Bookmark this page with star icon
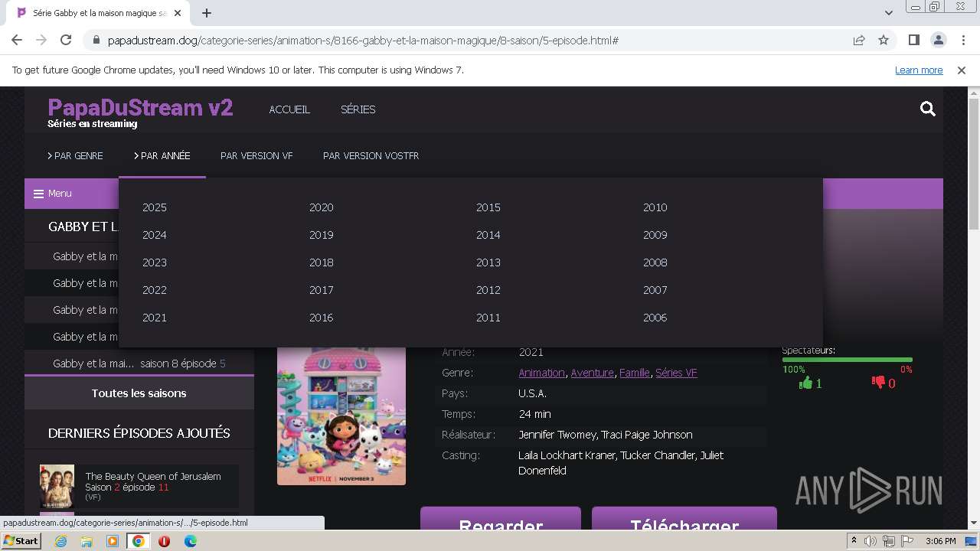Image resolution: width=980 pixels, height=551 pixels. pos(884,40)
